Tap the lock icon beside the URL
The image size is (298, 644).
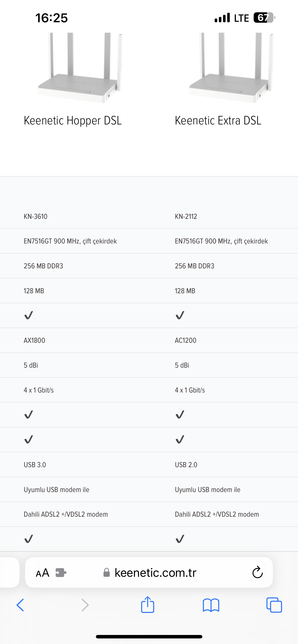click(107, 573)
